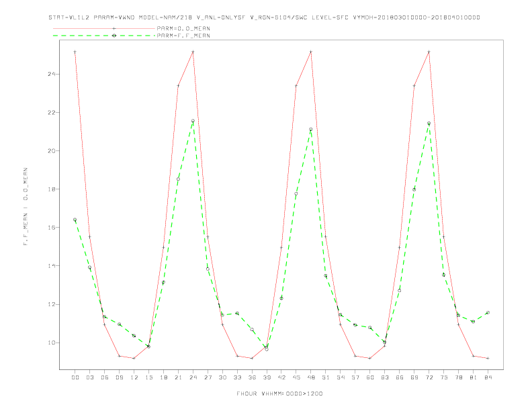This screenshot has height=411, width=532.
Task: Click y-axis tick label 10
Action: (x=52, y=342)
